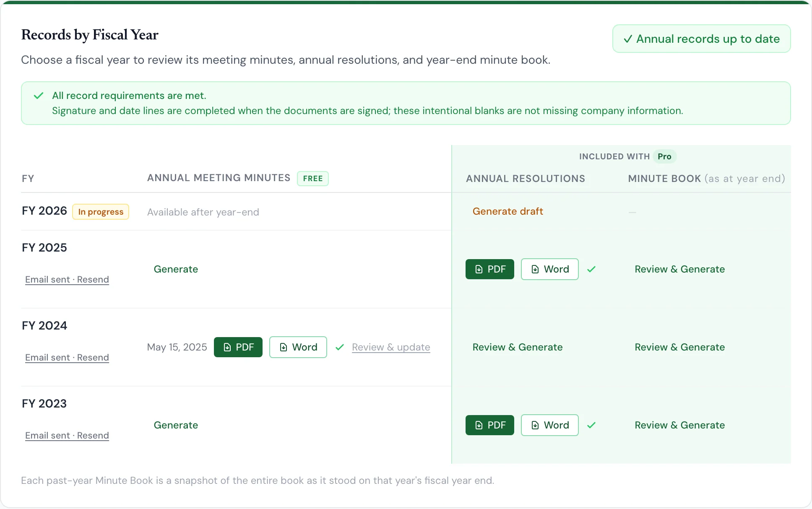Select the FY 2024 row label

point(44,326)
